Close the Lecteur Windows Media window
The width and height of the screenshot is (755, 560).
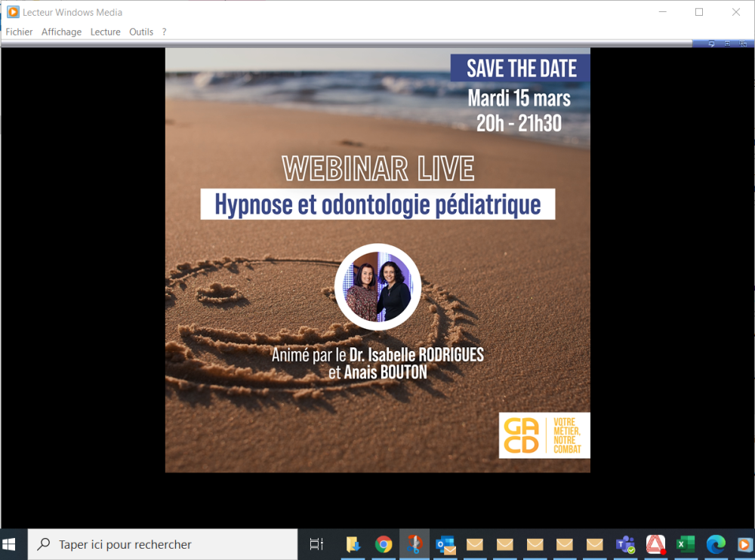(x=735, y=12)
